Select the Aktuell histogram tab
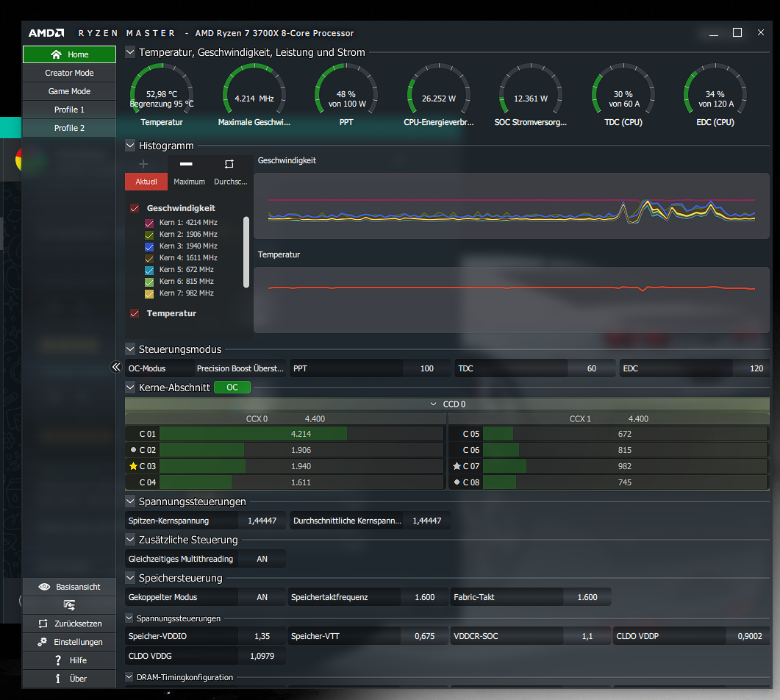The width and height of the screenshot is (780, 700). tap(146, 182)
